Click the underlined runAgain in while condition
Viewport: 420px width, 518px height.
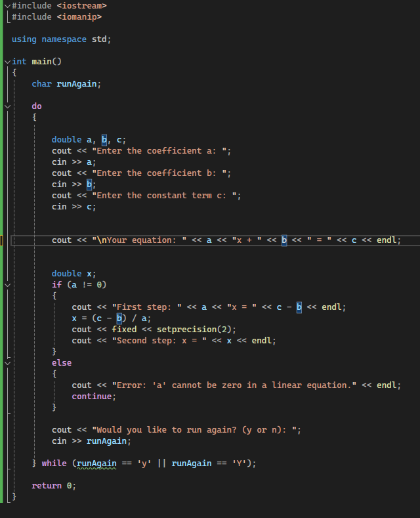[96, 464]
